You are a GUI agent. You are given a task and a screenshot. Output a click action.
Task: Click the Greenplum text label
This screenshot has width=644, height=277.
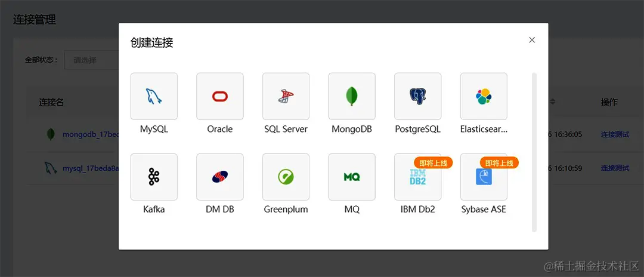coord(286,209)
